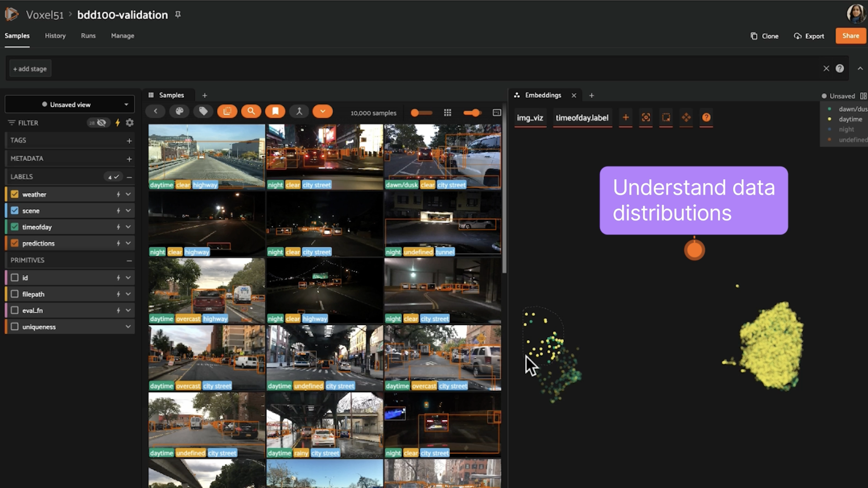The image size is (868, 488).
Task: Click the lasso select icon in Embeddings
Action: pos(666,118)
